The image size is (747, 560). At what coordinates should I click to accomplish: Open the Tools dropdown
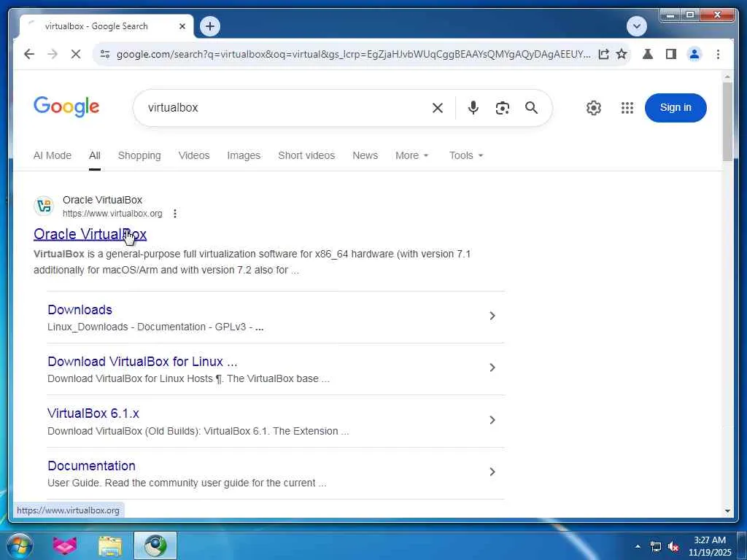click(x=466, y=156)
